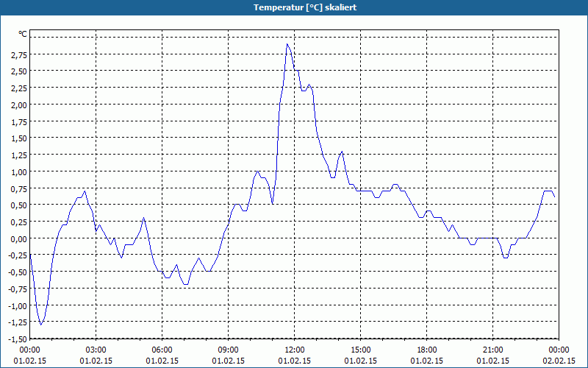Select the positive 0,25 y-axis label

(x=20, y=222)
